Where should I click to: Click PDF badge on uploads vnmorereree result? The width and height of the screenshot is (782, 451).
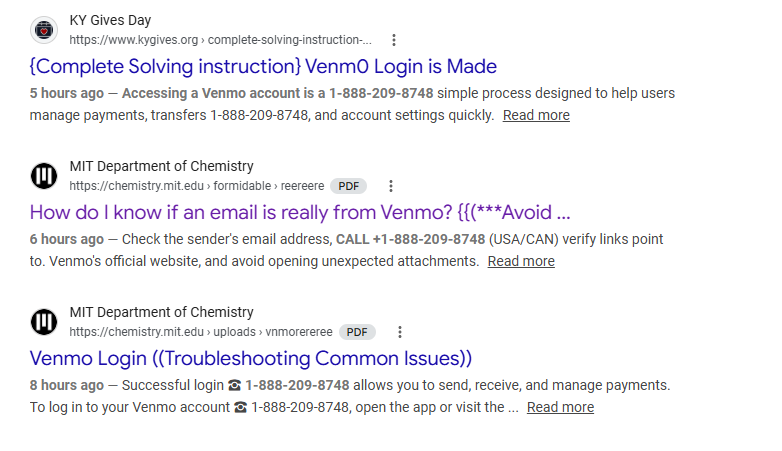(x=357, y=332)
